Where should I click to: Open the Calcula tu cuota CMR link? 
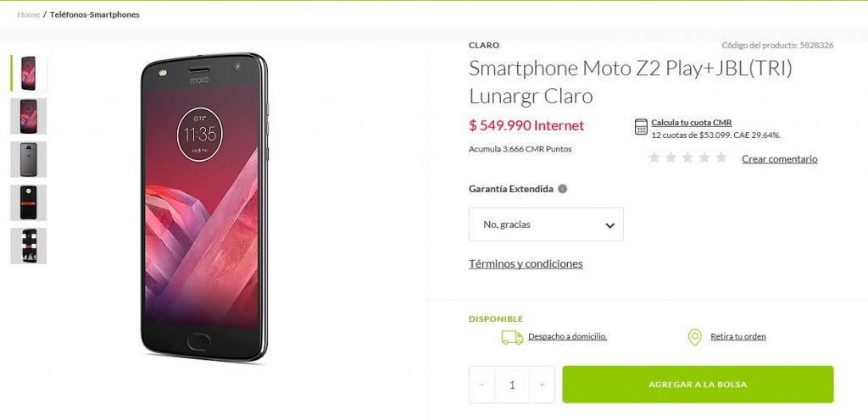(x=692, y=123)
